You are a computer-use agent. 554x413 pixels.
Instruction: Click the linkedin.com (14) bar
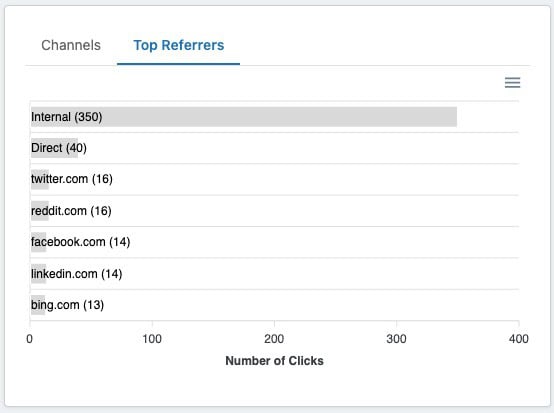click(x=39, y=274)
